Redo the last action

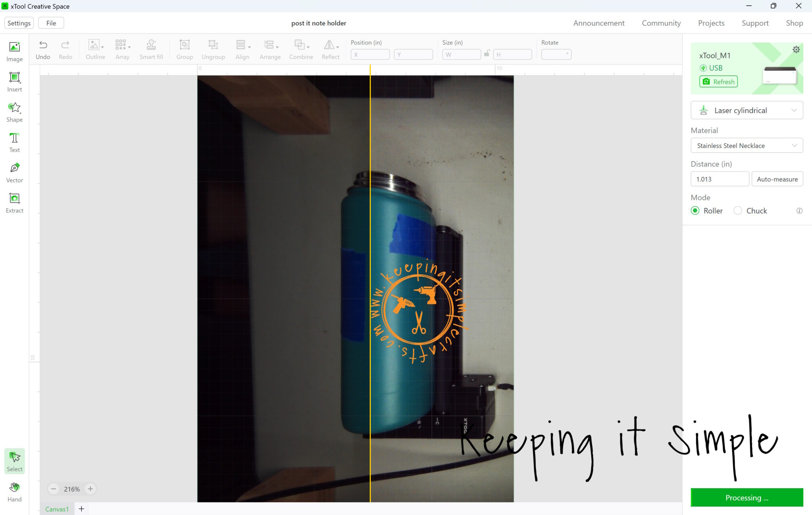coord(65,50)
